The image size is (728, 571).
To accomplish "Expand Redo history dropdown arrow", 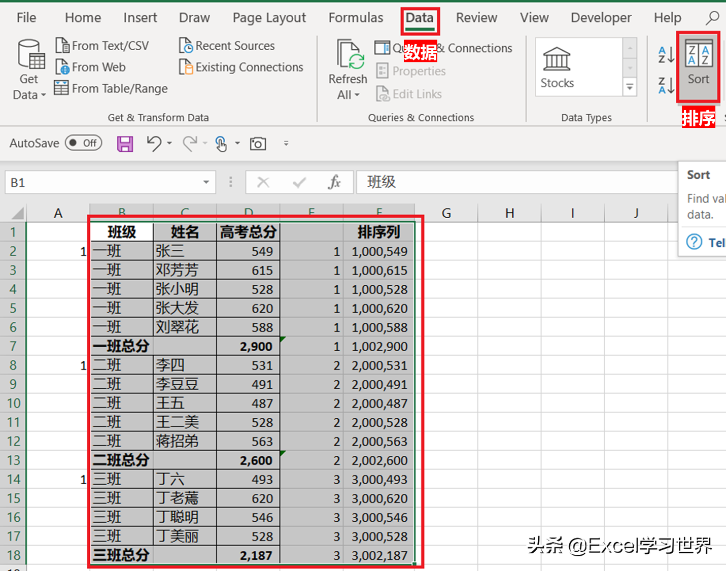I will coord(205,144).
